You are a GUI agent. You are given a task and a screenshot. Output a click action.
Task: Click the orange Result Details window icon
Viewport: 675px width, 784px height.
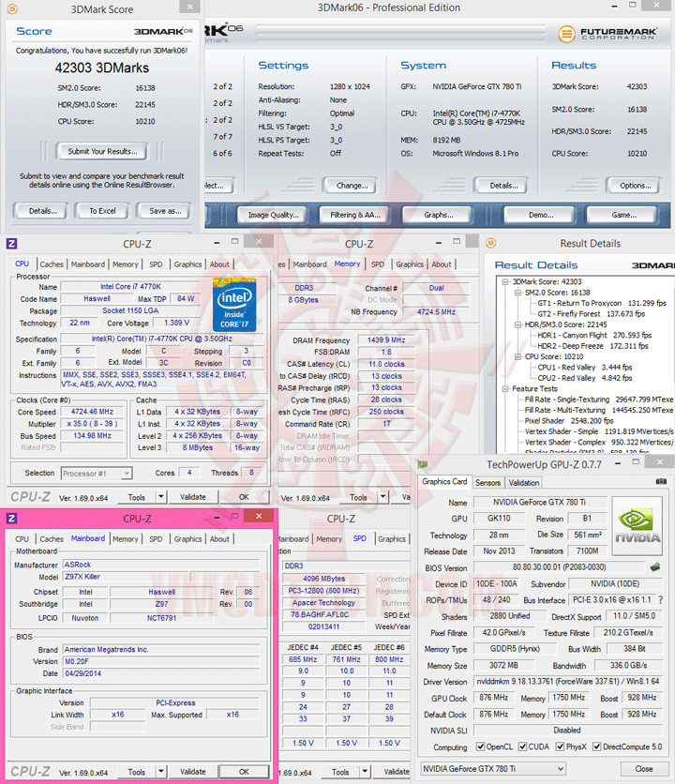pyautogui.click(x=491, y=243)
